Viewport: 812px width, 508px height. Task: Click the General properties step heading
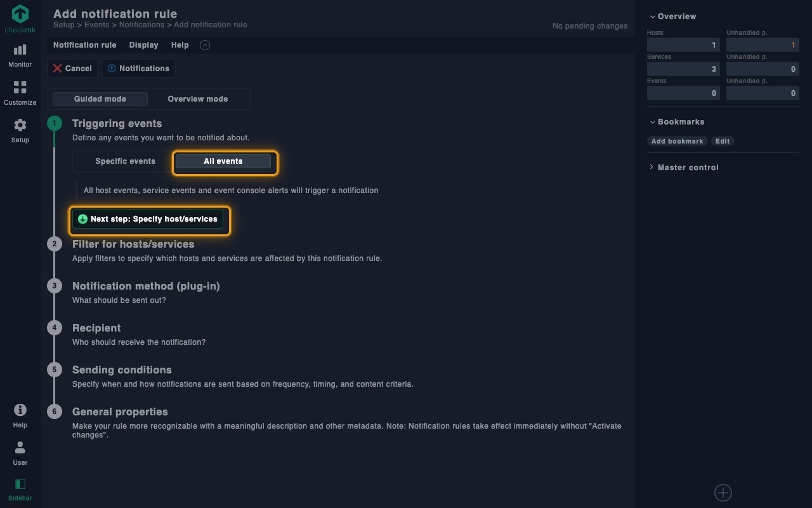click(120, 412)
